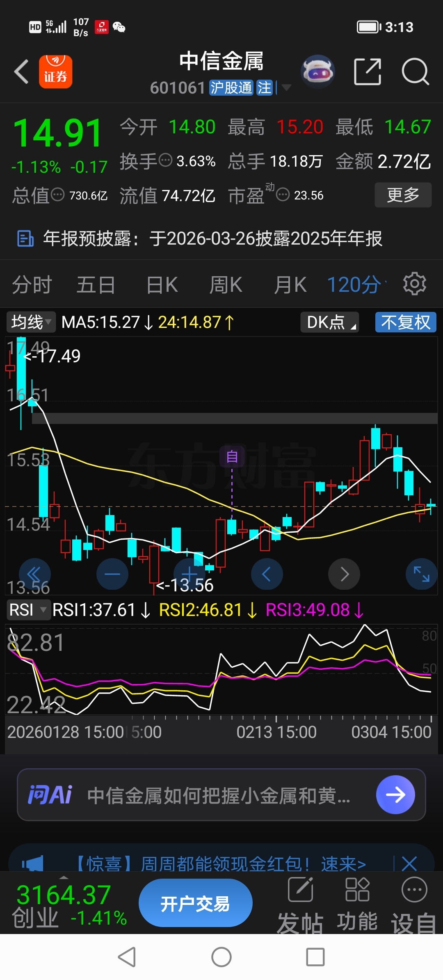The width and height of the screenshot is (443, 980).
Task: Tap WeChat notification icon in status bar
Action: tap(119, 27)
